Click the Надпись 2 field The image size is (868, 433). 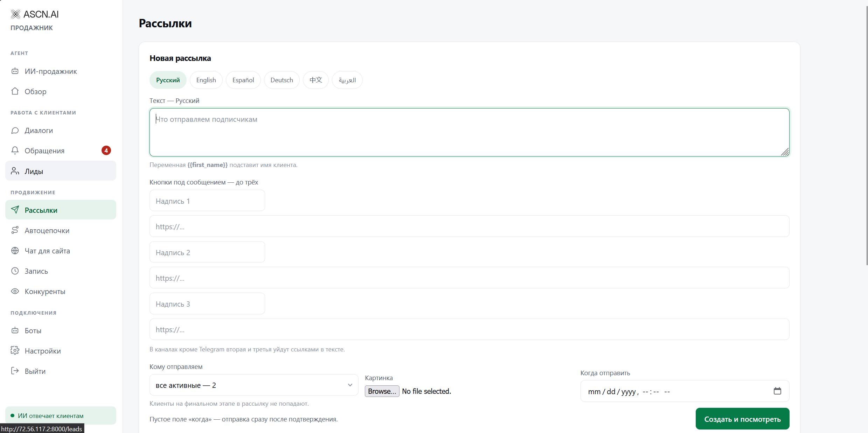point(207,252)
